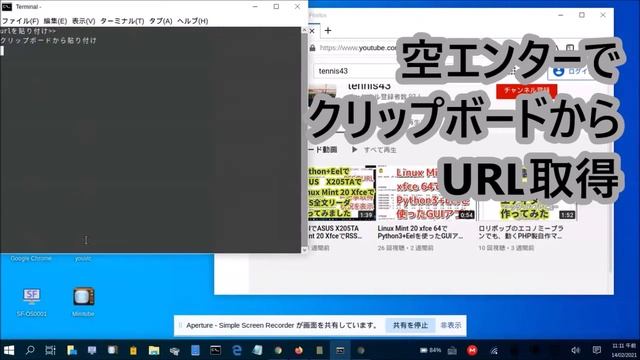Screen dimensions: 640x360
Task: Open the 表示(V) menu in Terminal
Action: point(84,21)
